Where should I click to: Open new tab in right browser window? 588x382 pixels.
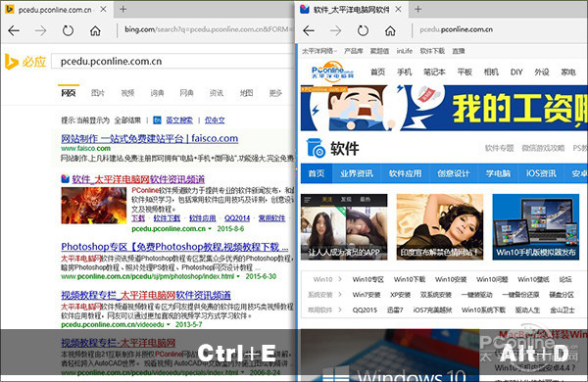[418, 10]
